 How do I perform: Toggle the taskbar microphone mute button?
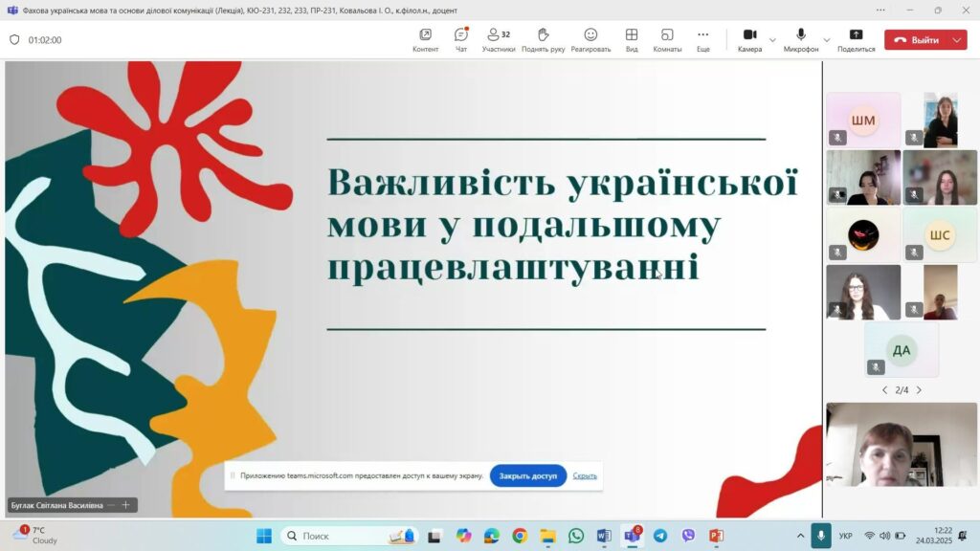[820, 536]
